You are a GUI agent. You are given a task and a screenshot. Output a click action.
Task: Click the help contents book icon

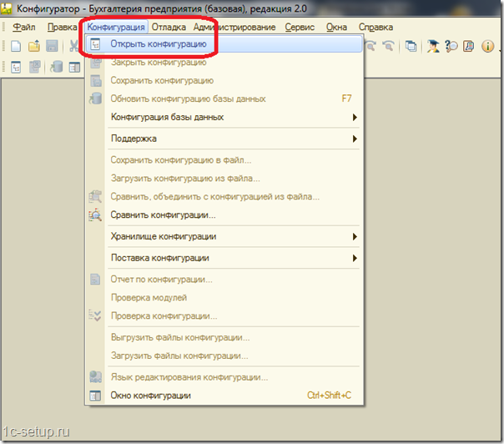(469, 46)
